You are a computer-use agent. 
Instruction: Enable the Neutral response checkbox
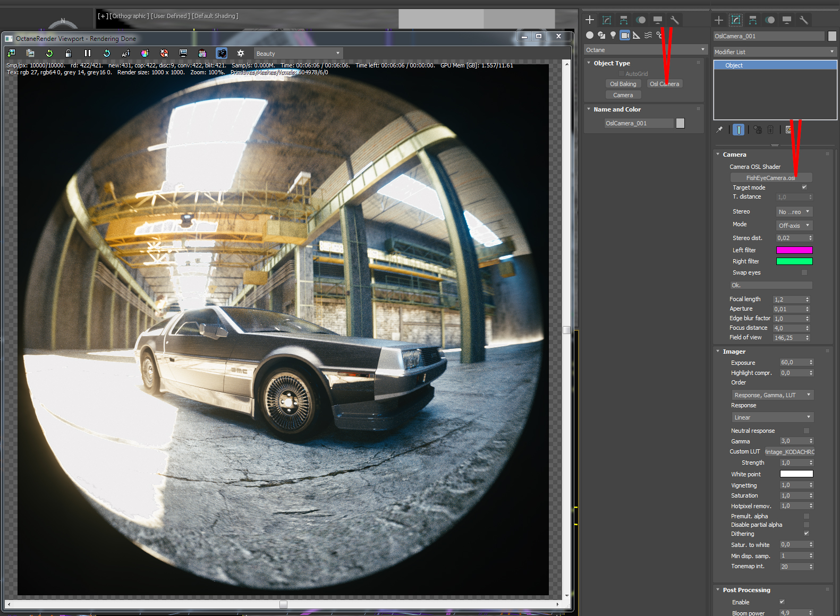[x=807, y=431]
